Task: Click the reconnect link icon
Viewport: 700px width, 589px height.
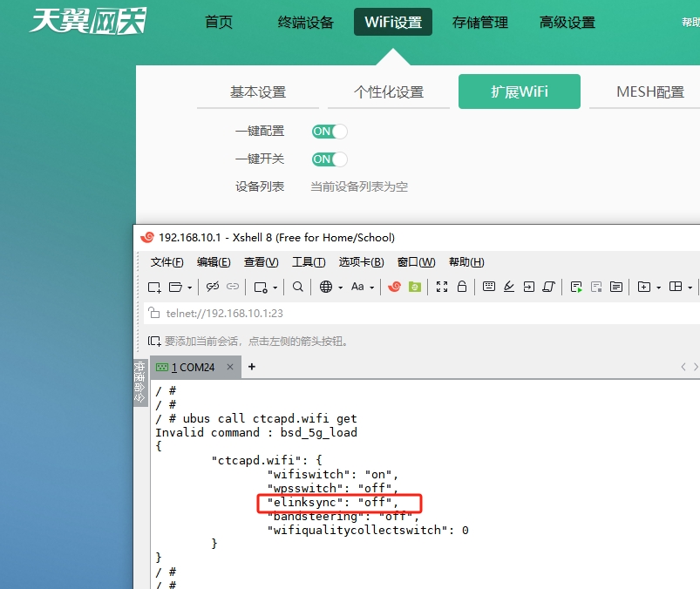Action: tap(233, 287)
